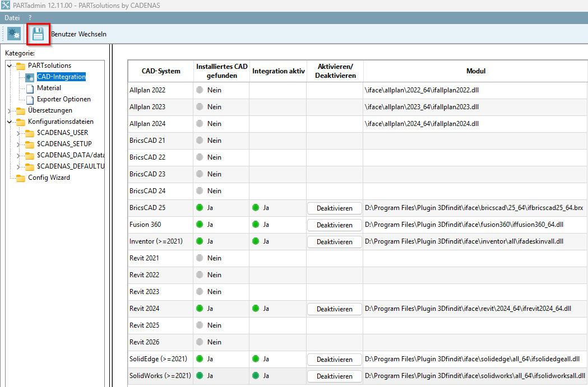Viewport: 588px width, 387px height.
Task: Expand the Übersetzungen tree node
Action: [10, 110]
